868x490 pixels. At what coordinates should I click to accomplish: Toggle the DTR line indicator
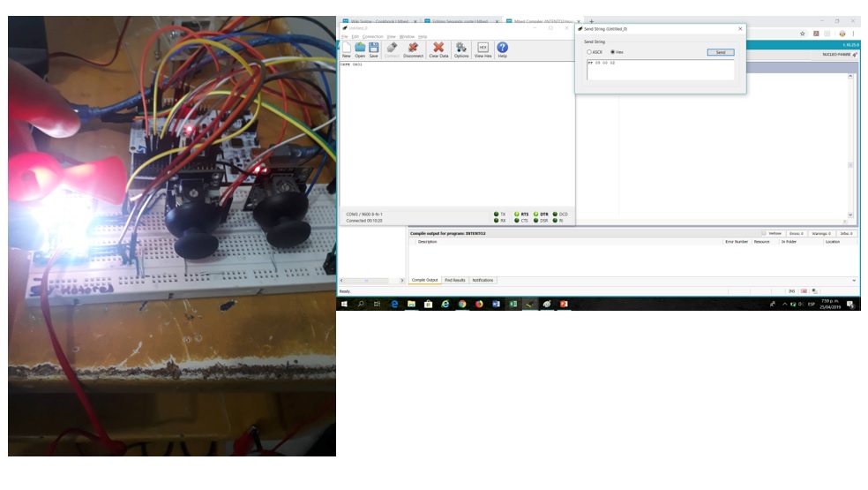(536, 214)
